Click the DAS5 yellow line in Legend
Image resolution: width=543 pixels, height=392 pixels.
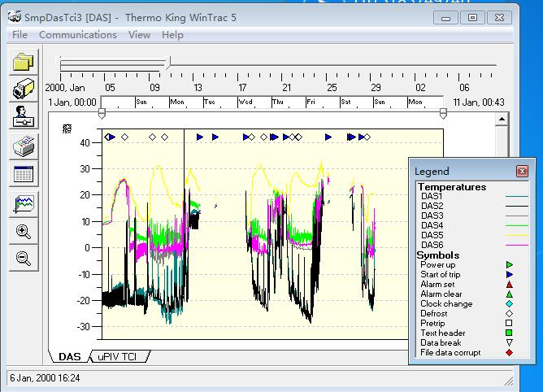[x=515, y=235]
